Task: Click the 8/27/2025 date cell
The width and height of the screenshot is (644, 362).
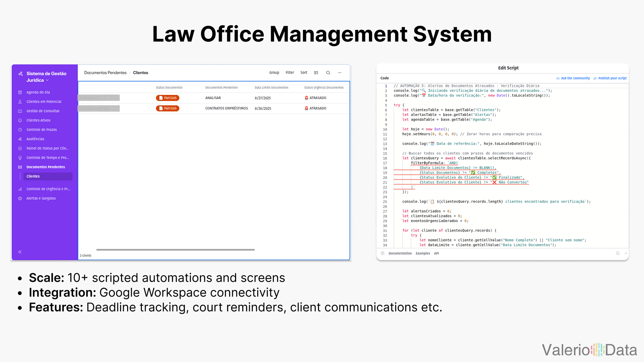Action: coord(263,98)
